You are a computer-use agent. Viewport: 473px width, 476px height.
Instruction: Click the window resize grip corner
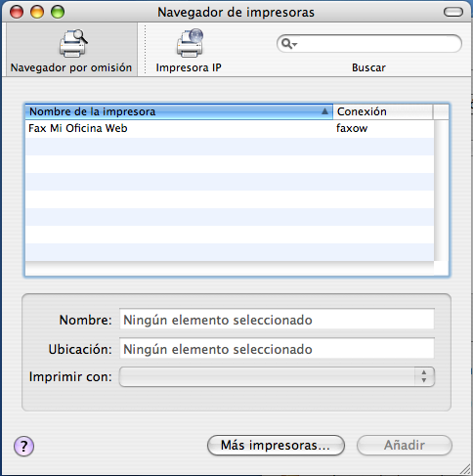(465, 469)
